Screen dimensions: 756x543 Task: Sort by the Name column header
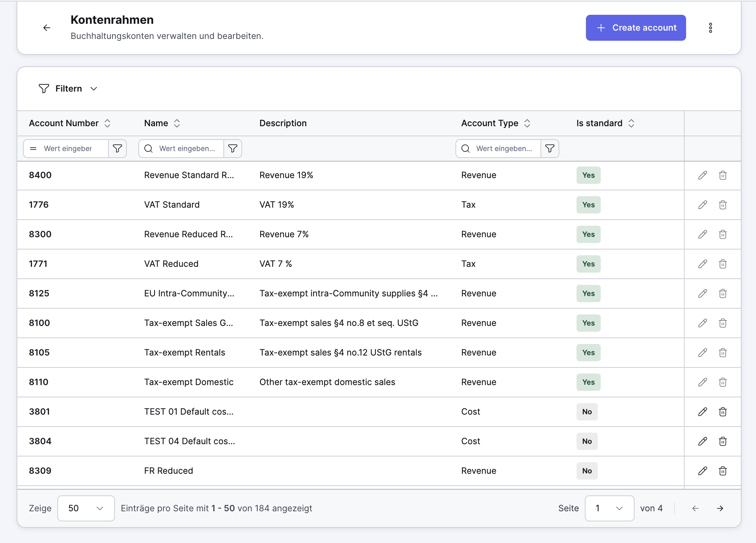[177, 123]
